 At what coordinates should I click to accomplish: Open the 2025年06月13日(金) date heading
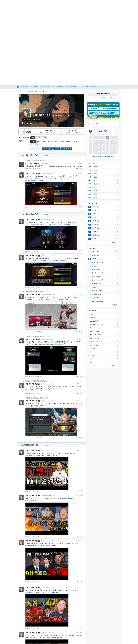(x=30, y=445)
